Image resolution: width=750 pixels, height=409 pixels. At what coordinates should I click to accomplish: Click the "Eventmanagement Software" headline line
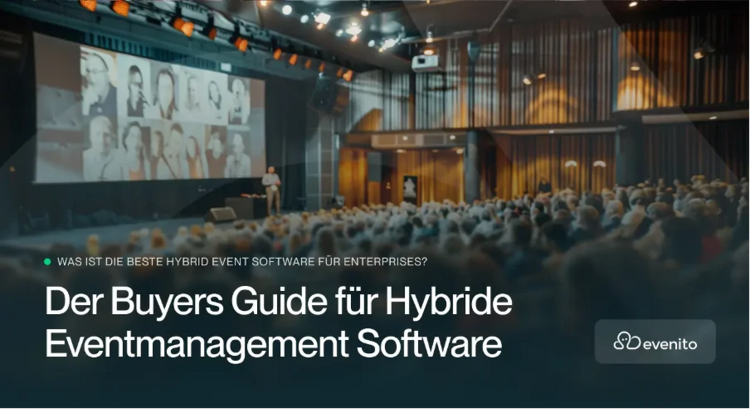point(274,343)
